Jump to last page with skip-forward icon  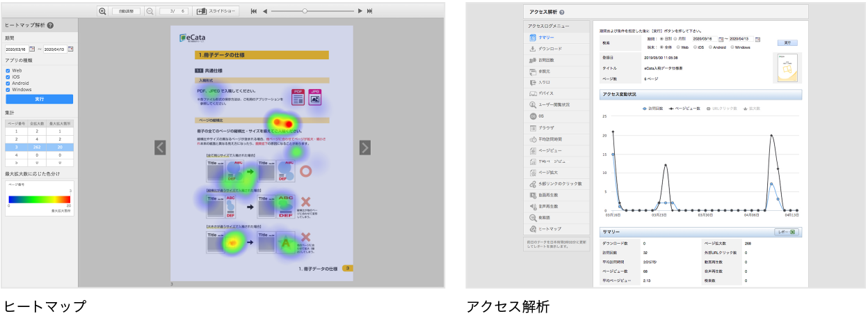point(369,11)
